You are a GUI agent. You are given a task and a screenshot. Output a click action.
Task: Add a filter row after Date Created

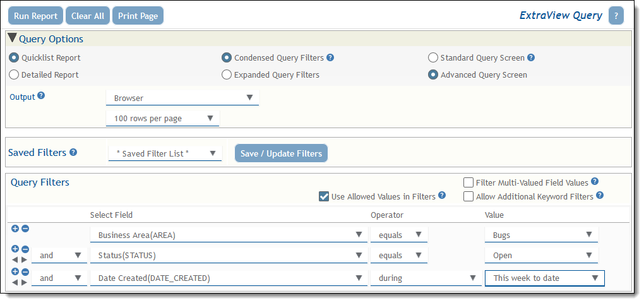pos(15,271)
